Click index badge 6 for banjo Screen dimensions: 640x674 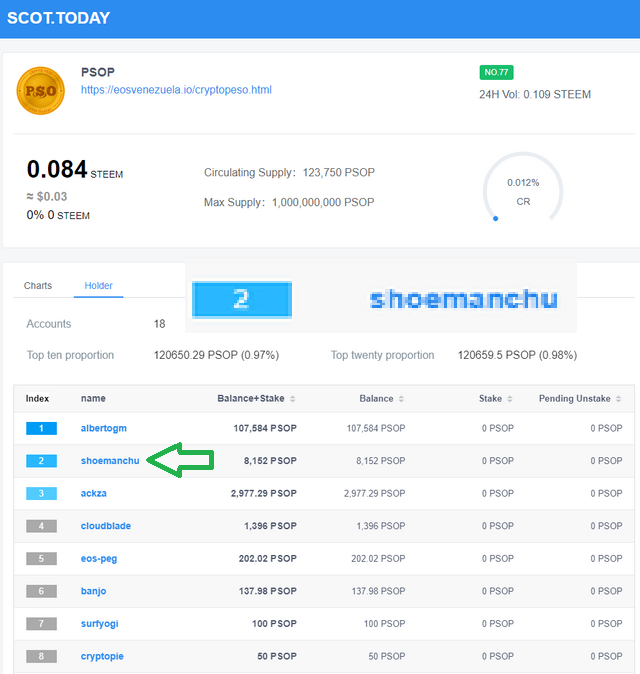[41, 591]
